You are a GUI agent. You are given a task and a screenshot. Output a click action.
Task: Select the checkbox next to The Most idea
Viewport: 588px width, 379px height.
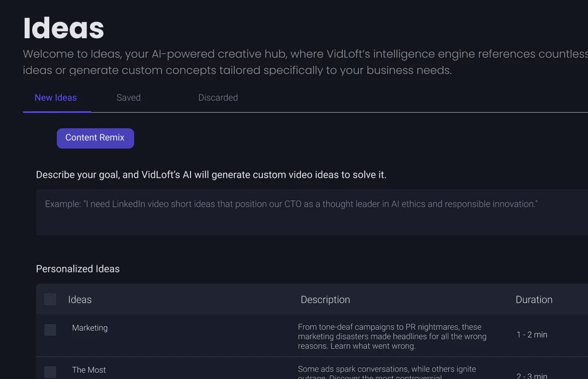point(50,371)
